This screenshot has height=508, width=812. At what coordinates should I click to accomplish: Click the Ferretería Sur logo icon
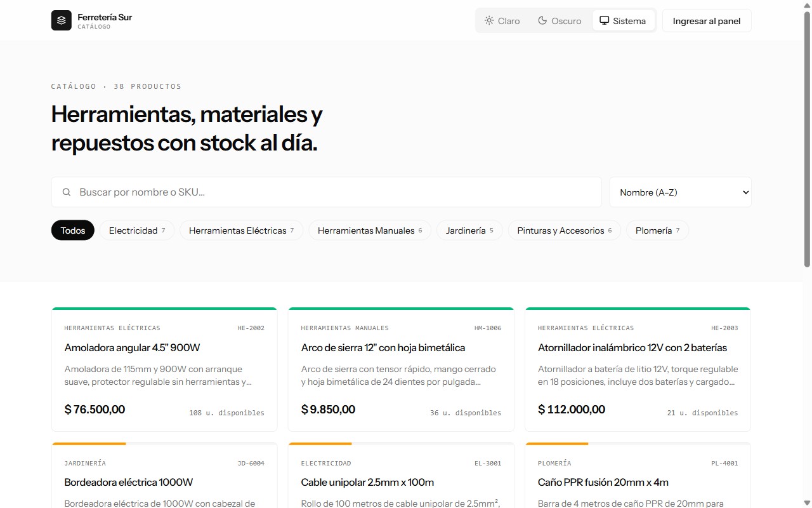pyautogui.click(x=62, y=20)
